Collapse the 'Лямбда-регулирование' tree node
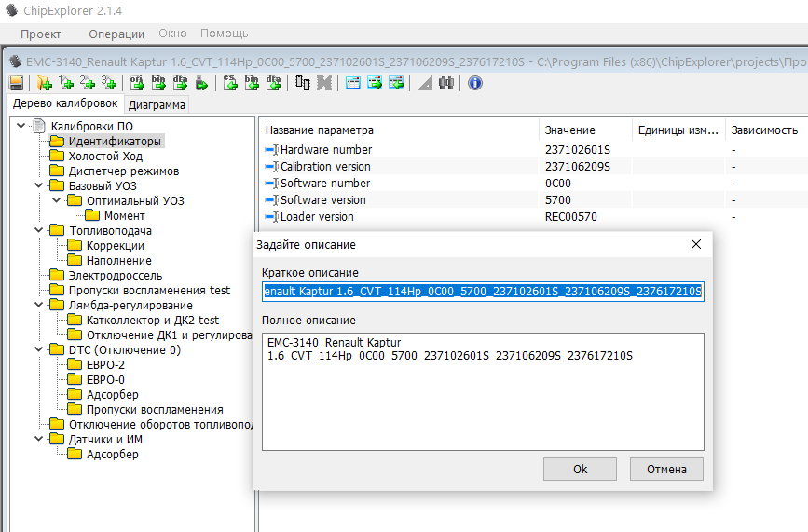The image size is (808, 532). point(38,306)
